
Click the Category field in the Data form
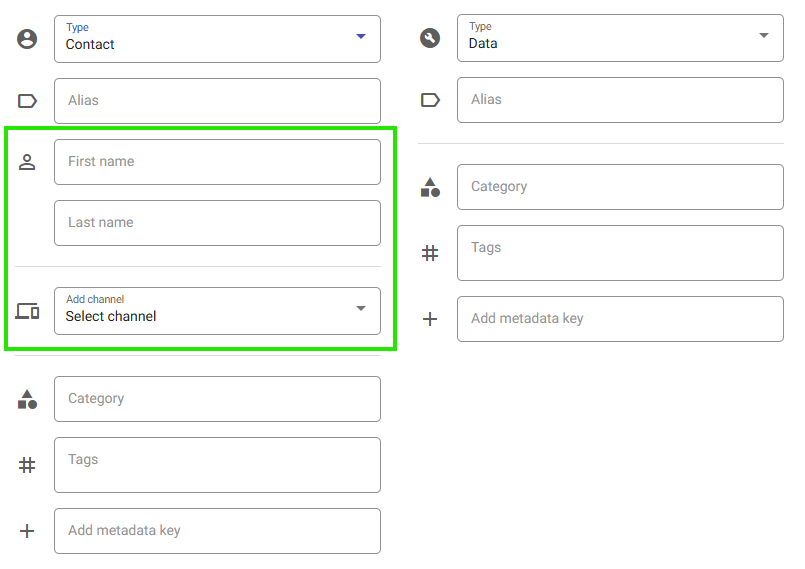point(620,187)
